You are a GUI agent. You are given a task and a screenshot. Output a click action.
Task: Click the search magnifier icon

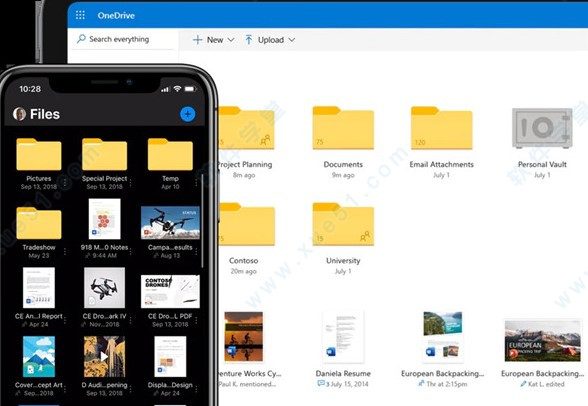tap(81, 39)
